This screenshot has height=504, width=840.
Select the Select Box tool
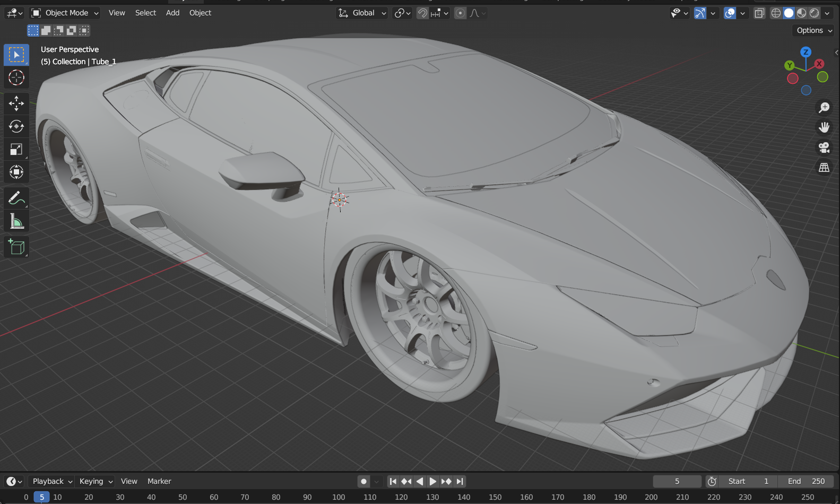point(16,55)
